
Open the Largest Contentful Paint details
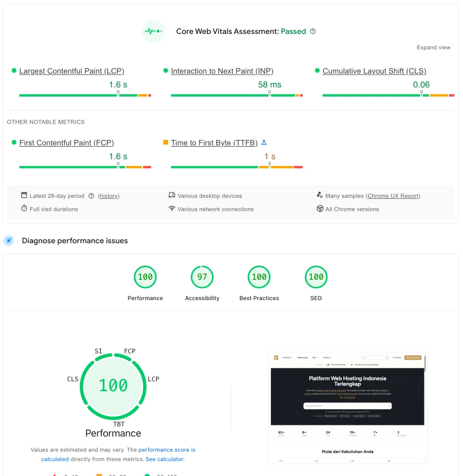point(72,71)
